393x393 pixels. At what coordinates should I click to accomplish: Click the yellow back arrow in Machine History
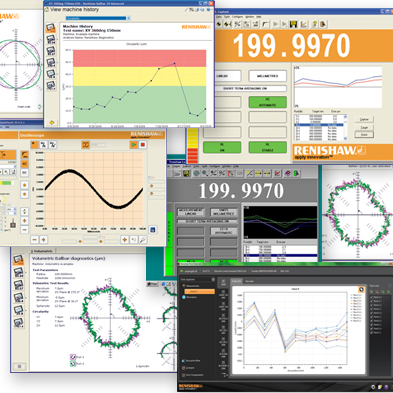tap(52, 123)
